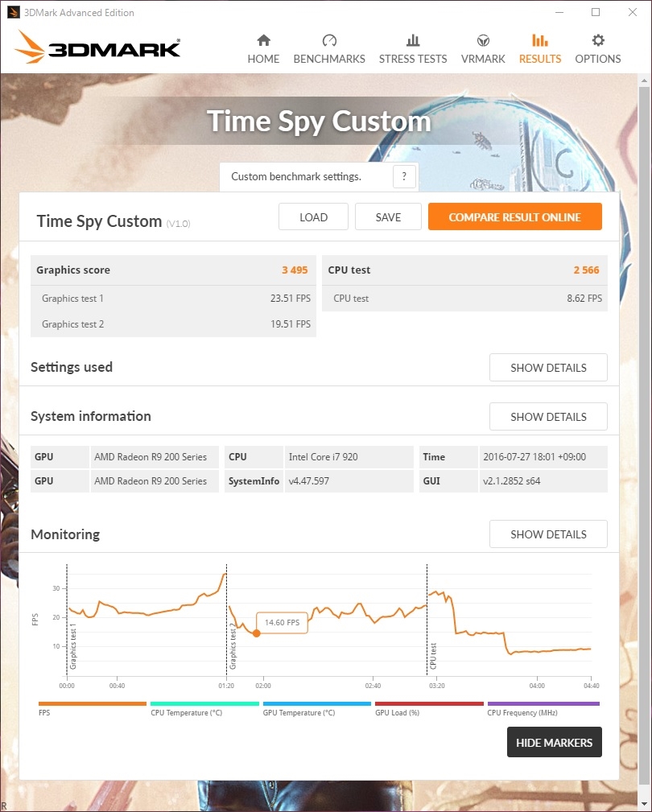Click the FPS data point on chart
This screenshot has width=652, height=812.
tap(256, 633)
